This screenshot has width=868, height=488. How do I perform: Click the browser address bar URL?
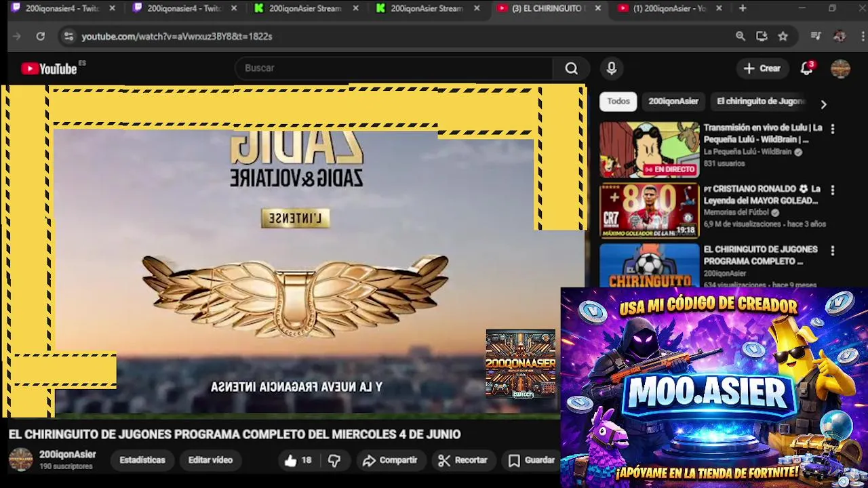pyautogui.click(x=177, y=37)
